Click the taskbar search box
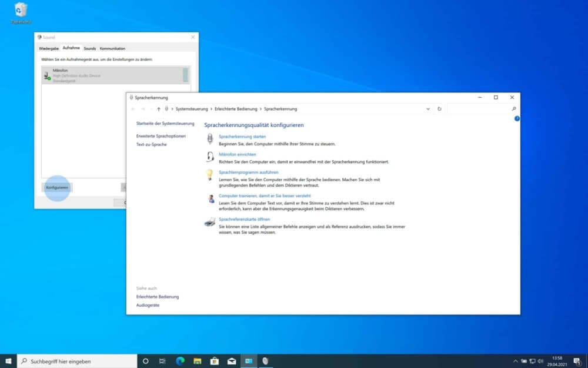 (x=77, y=362)
